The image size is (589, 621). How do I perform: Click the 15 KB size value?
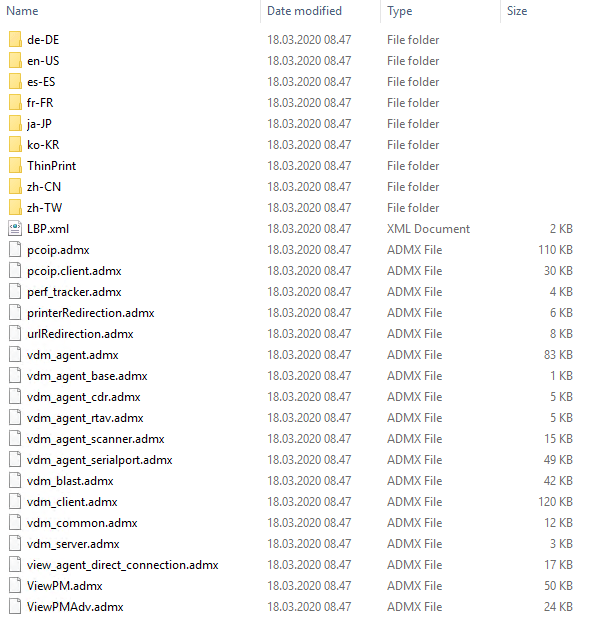[x=558, y=438]
